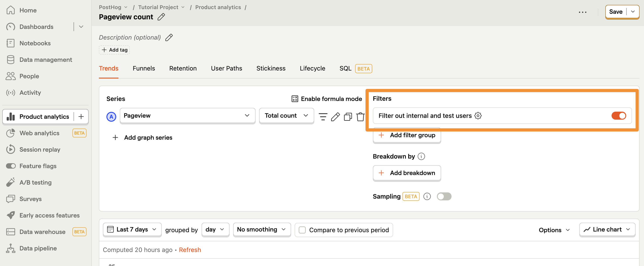Open Notebooks in the sidebar
This screenshot has height=266, width=644.
click(35, 43)
